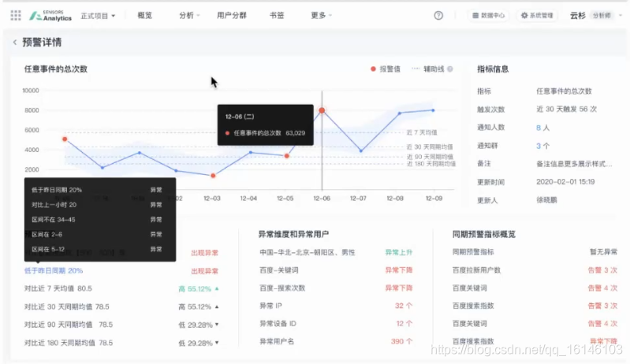Click the 近 7 天均值 guide line label
Viewport: 630px width, 364px height.
422,132
